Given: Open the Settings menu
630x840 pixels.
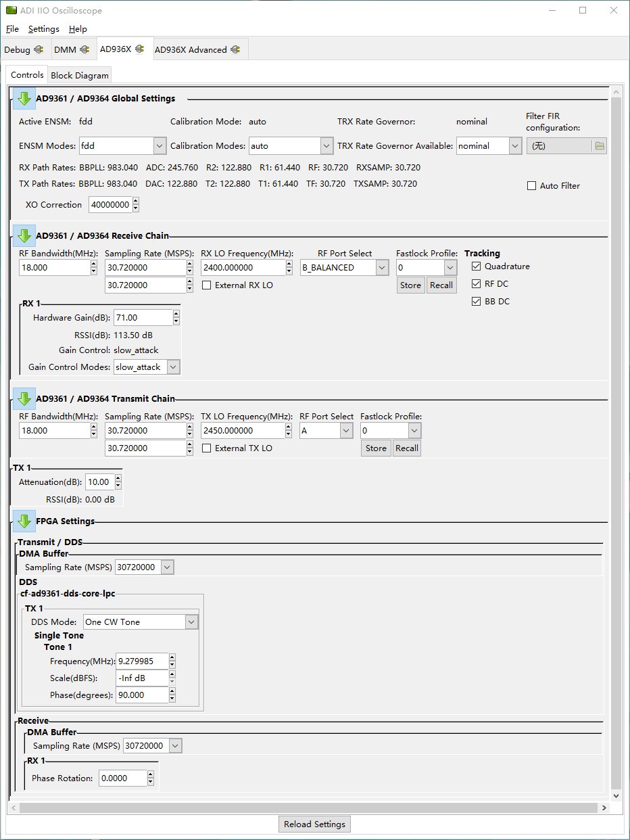Looking at the screenshot, I should (x=44, y=29).
